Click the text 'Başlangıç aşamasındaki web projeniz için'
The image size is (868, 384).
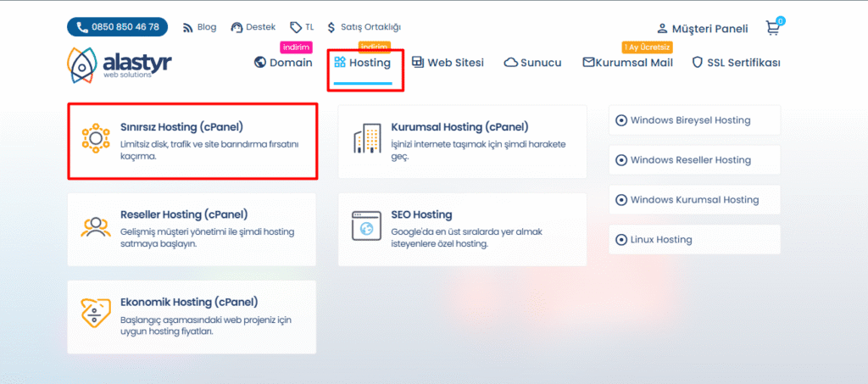click(x=205, y=320)
